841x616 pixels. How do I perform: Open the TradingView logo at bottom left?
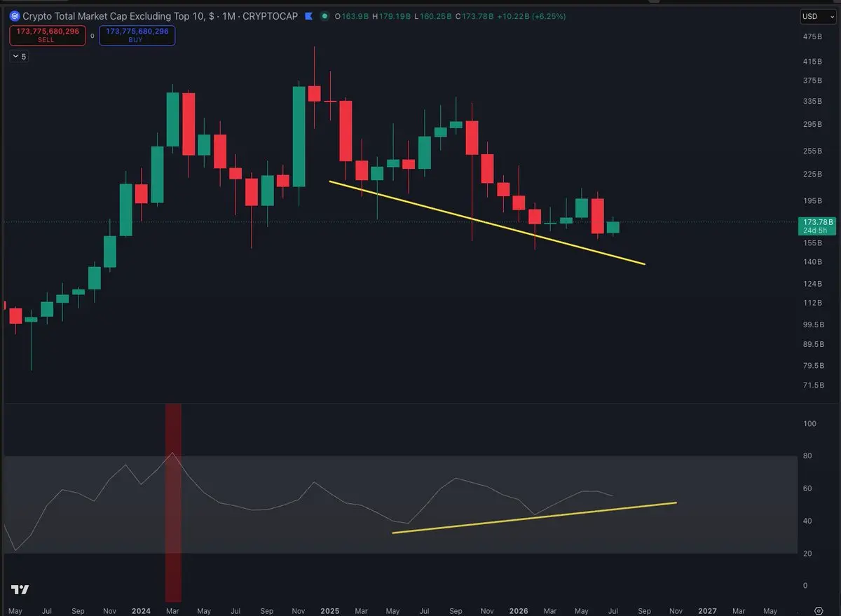[x=20, y=589]
